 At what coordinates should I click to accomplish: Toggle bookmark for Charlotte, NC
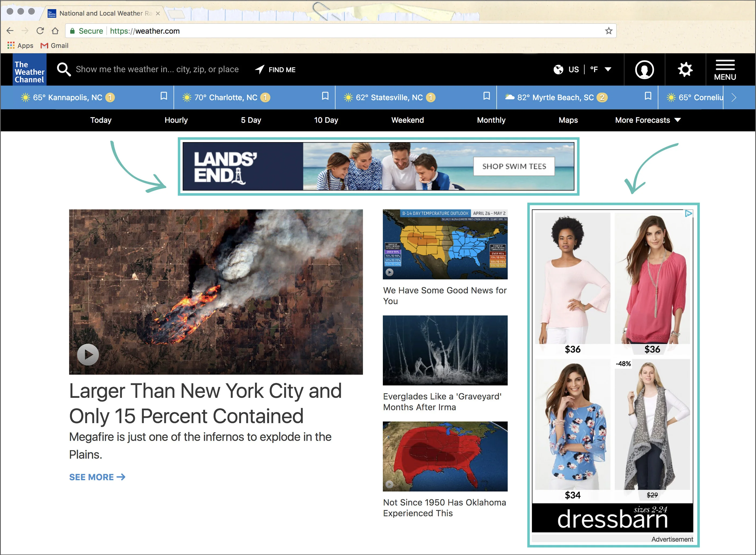pyautogui.click(x=325, y=96)
